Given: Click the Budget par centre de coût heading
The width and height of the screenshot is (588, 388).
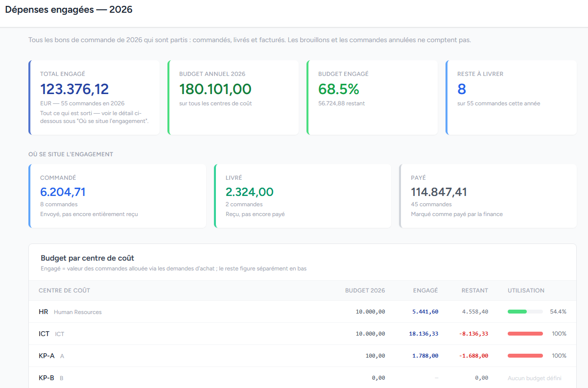Looking at the screenshot, I should click(88, 258).
